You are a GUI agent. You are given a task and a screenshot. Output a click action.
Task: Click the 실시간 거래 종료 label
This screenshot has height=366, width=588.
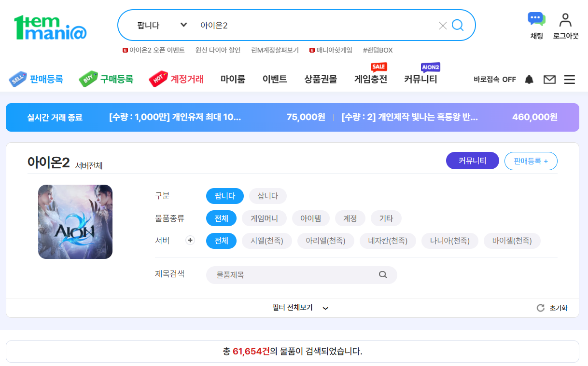click(x=55, y=117)
